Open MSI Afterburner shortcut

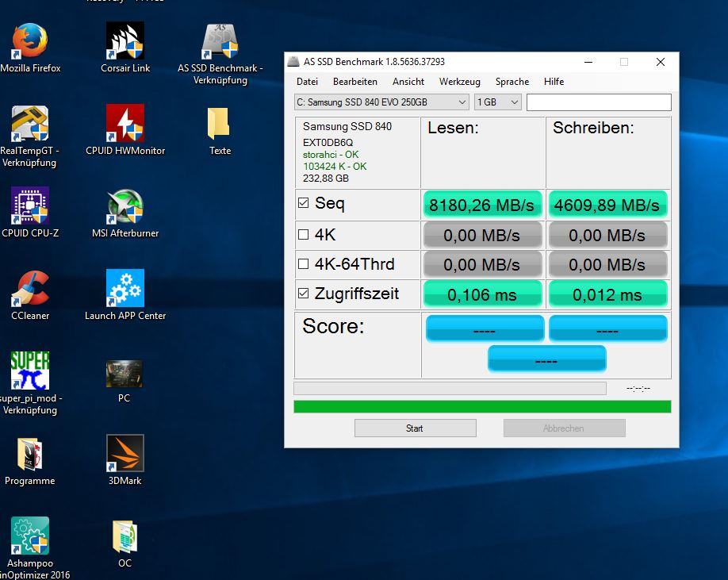125,205
